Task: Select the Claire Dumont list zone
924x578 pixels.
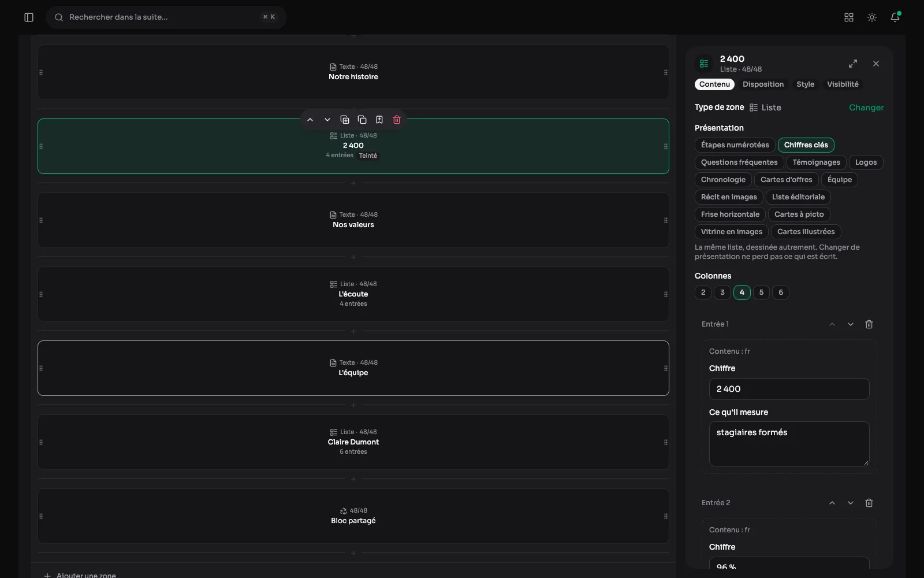Action: (353, 442)
